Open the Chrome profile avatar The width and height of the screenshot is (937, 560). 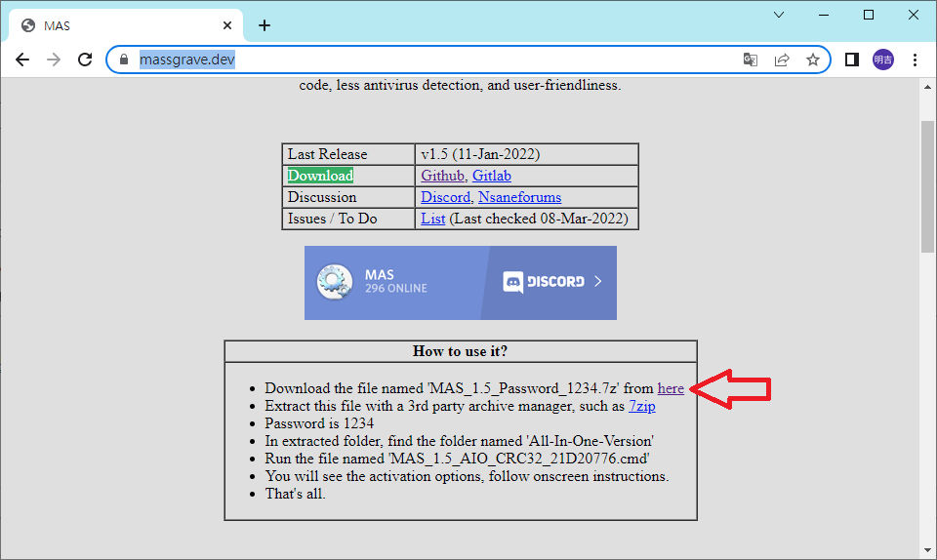click(x=883, y=60)
